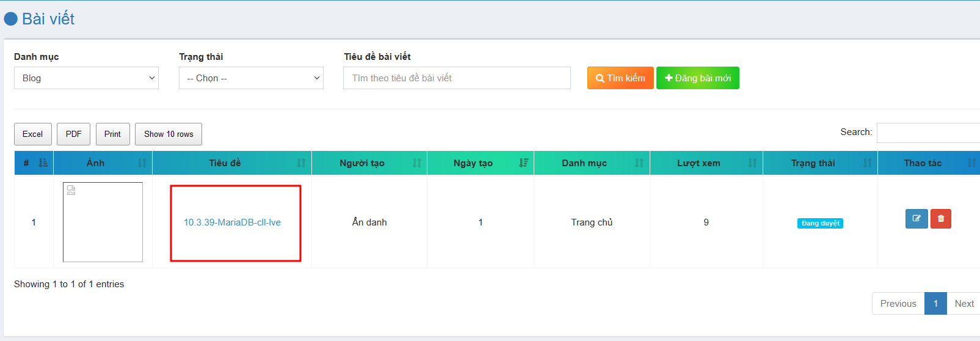Click the Showing 1 to 1 of 1 entries text
Viewport: 980px width, 341px height.
point(69,284)
